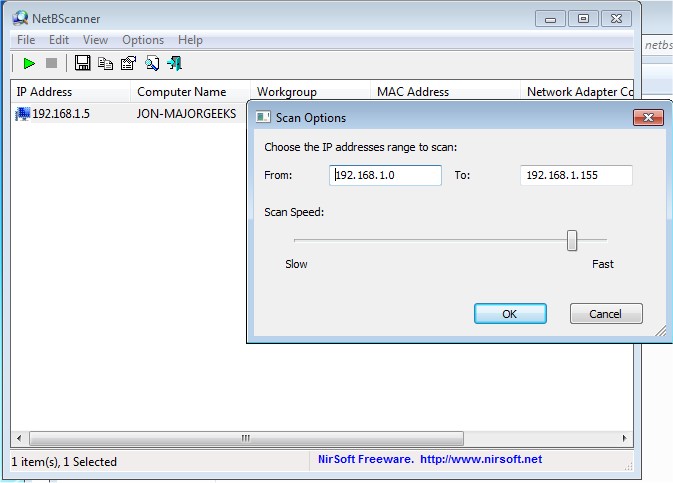Start scanning with the green play icon
The width and height of the screenshot is (673, 483).
point(29,64)
